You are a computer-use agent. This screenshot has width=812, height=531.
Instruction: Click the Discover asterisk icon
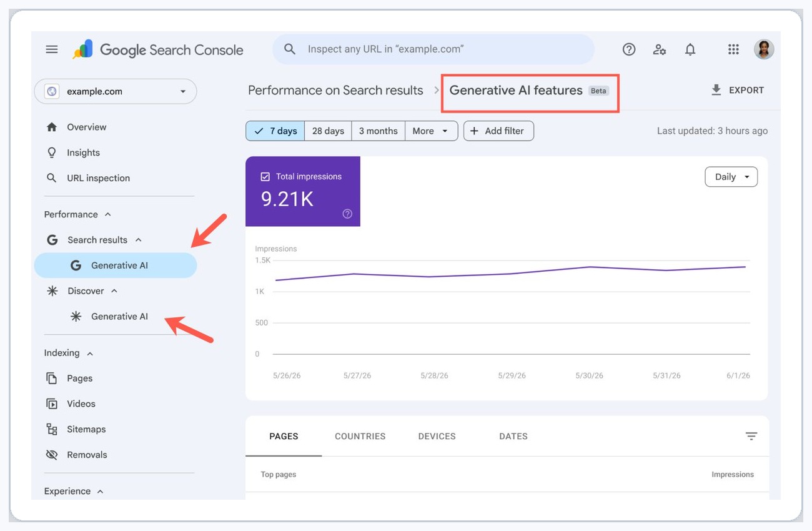coord(52,290)
